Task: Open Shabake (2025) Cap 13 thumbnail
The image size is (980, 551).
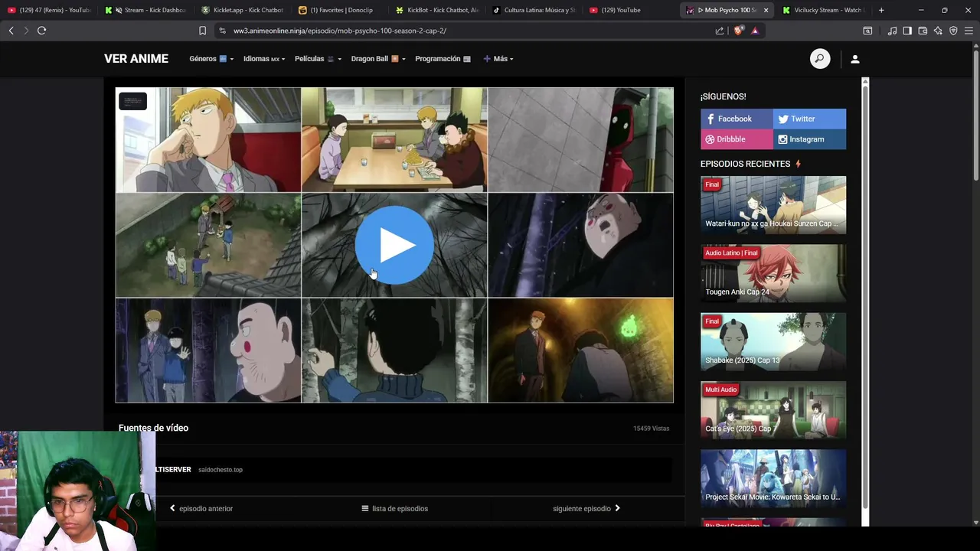Action: pos(773,341)
